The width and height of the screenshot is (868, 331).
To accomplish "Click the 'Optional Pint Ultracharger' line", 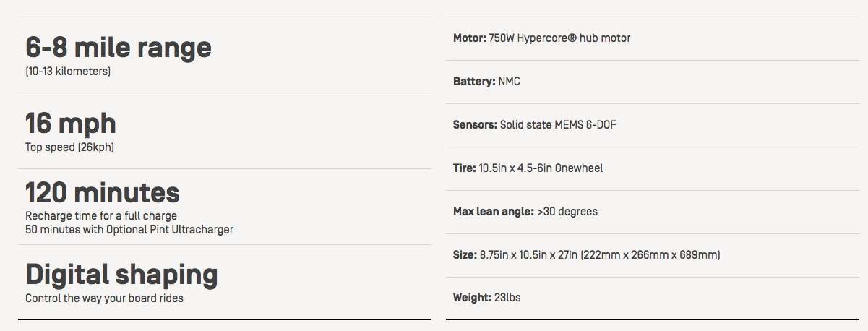I will (129, 230).
